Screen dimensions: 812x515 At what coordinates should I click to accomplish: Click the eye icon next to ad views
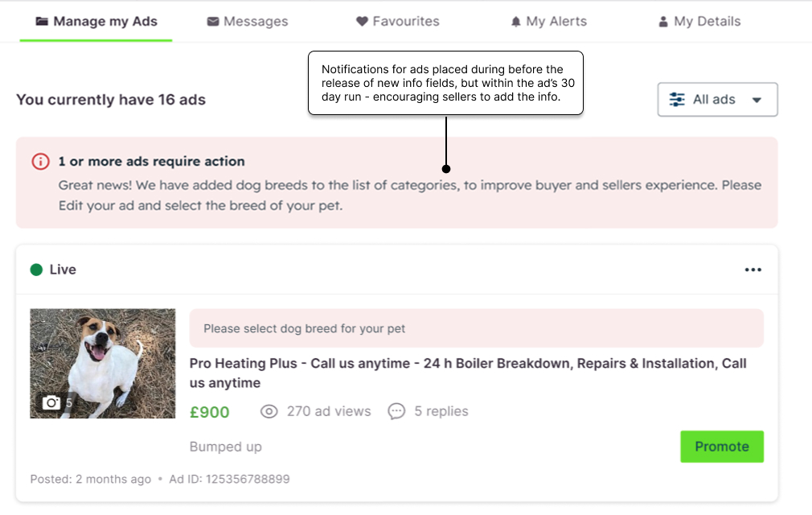coord(269,411)
